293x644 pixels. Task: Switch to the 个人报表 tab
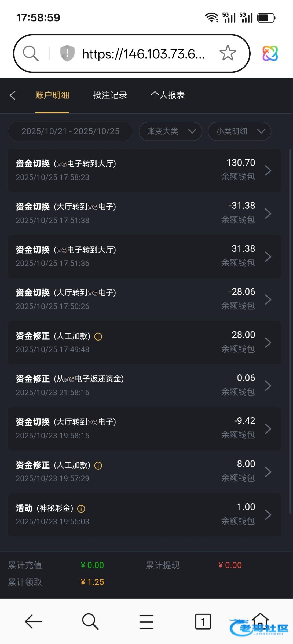[x=168, y=95]
